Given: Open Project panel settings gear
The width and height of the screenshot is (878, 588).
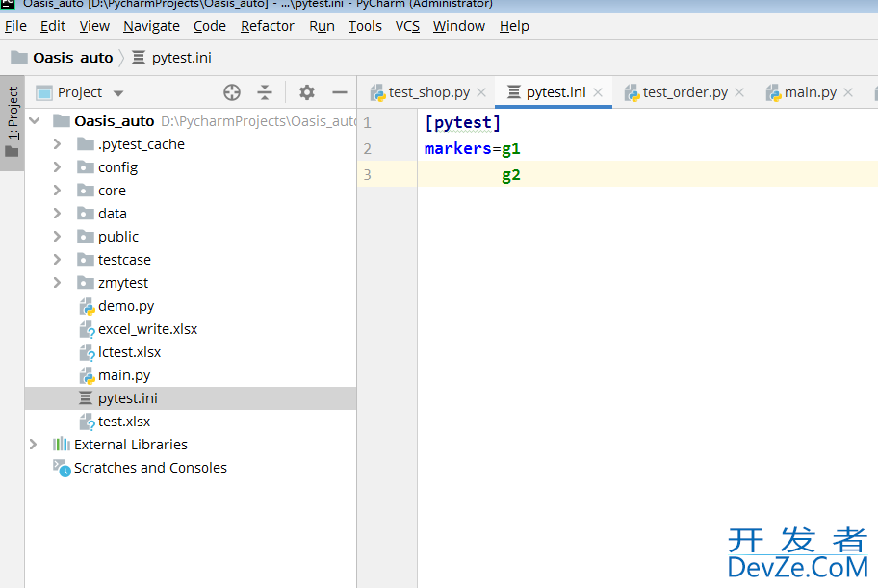Looking at the screenshot, I should click(x=307, y=92).
